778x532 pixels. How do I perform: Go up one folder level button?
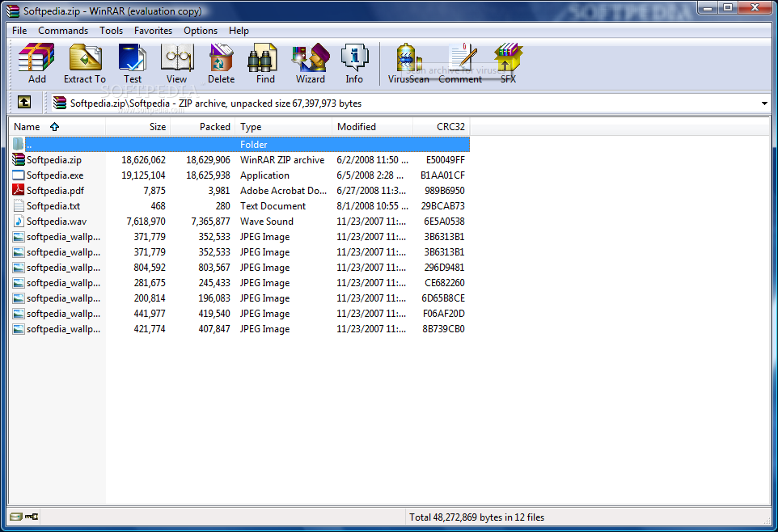pos(24,103)
